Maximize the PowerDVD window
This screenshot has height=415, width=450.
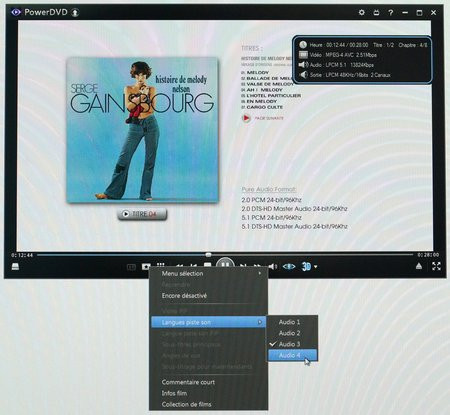[x=419, y=13]
